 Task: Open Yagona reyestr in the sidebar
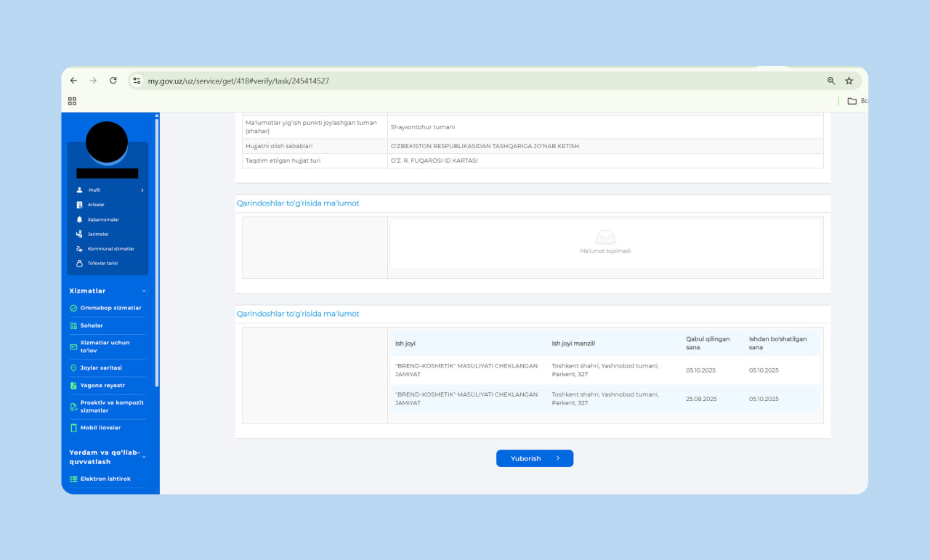[x=102, y=386]
